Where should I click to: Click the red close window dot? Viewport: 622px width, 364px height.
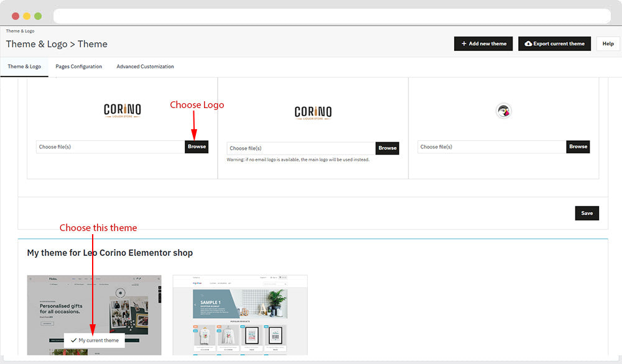click(x=16, y=16)
